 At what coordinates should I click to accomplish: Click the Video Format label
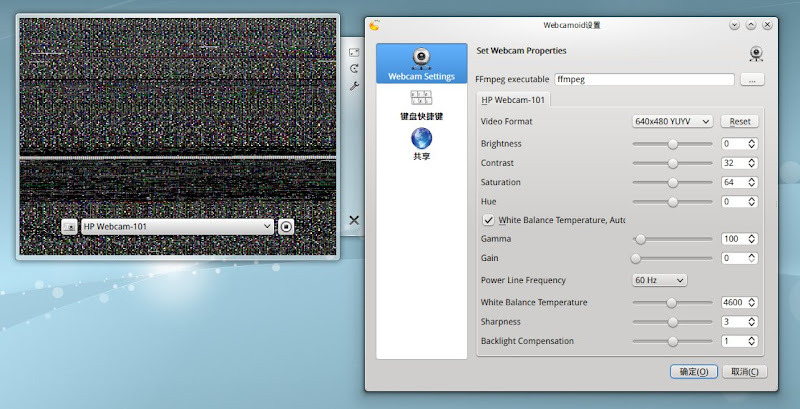(506, 121)
